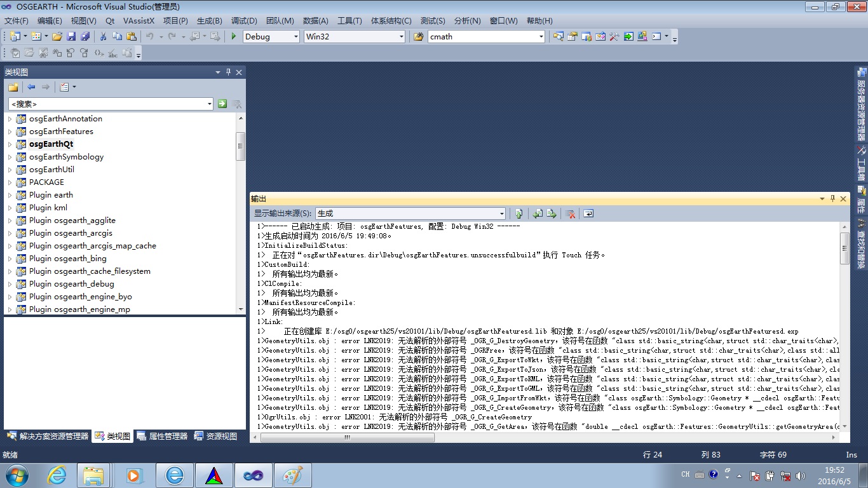Open the 调试(D) debug menu
868x488 pixels.
(244, 21)
